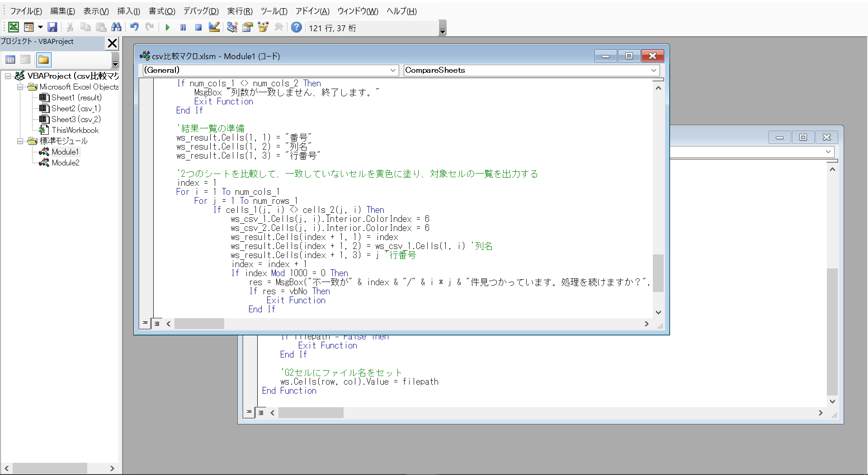Run the current macro

click(x=167, y=27)
